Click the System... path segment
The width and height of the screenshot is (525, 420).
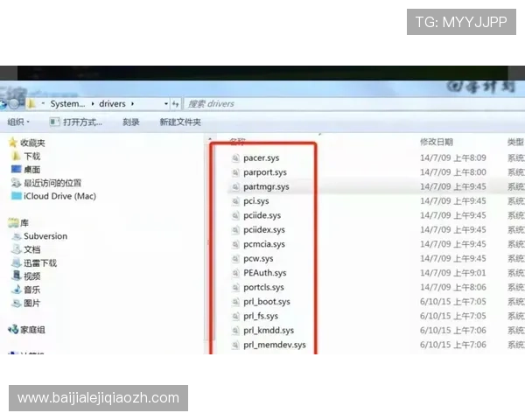click(x=67, y=104)
